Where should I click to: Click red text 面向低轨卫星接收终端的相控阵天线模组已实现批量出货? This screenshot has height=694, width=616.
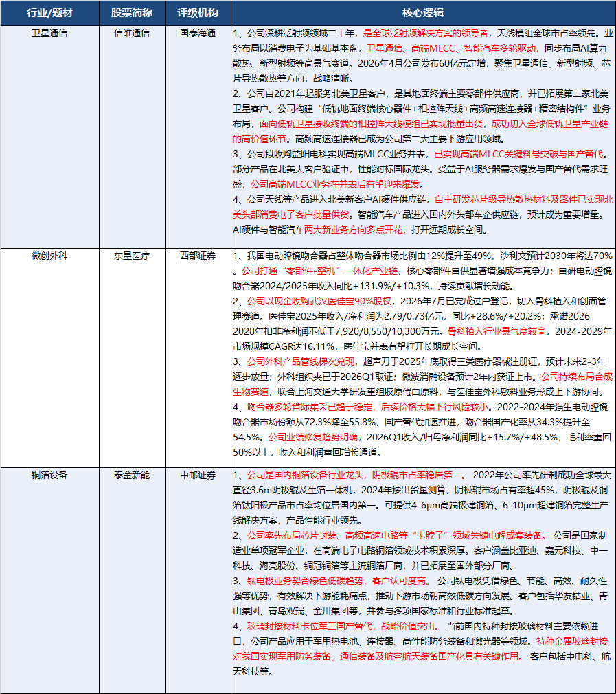tap(371, 124)
